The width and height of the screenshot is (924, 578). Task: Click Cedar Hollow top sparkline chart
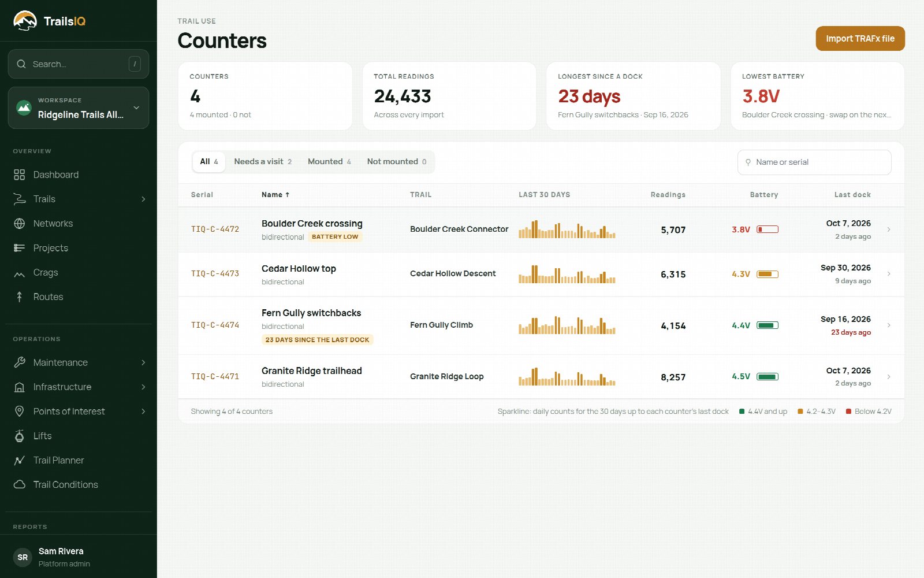(x=567, y=274)
